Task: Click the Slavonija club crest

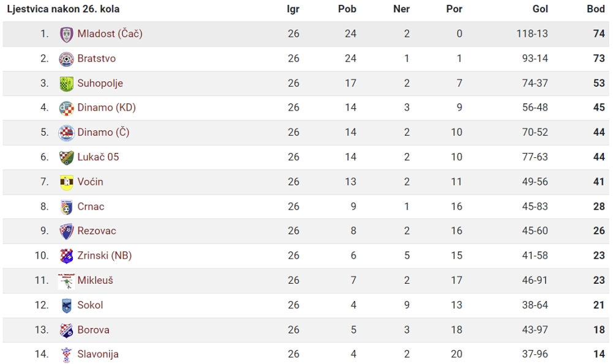Action: (67, 355)
